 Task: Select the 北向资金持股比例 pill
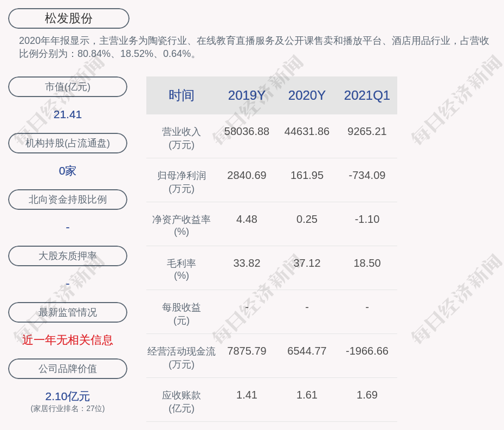pyautogui.click(x=68, y=200)
